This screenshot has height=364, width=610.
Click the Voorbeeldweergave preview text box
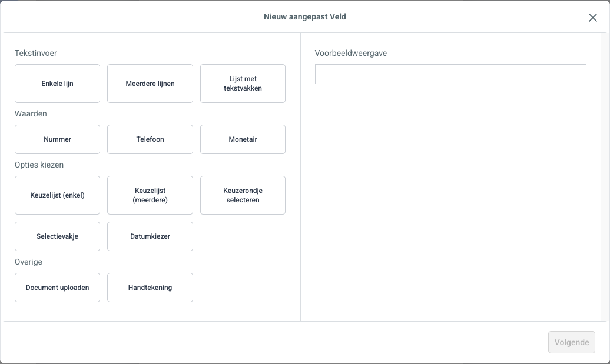coord(450,74)
